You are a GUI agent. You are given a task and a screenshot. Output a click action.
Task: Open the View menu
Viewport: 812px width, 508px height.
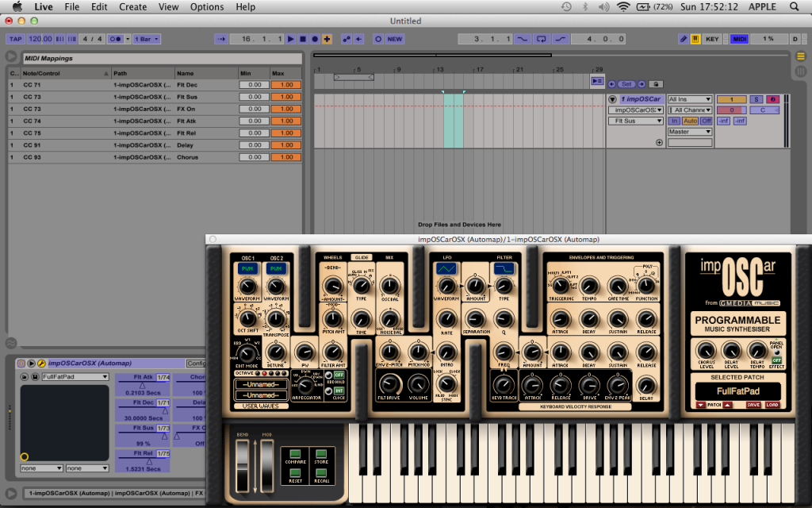point(168,6)
